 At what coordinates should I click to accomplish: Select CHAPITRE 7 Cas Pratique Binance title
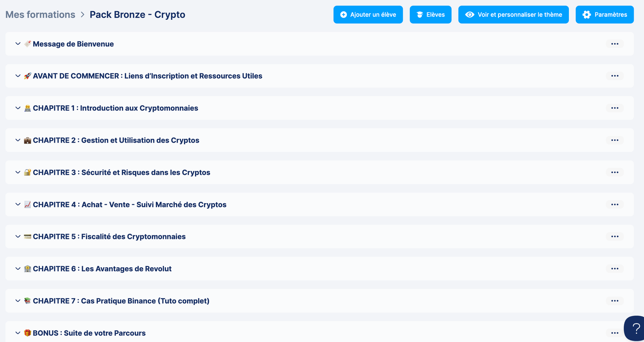pyautogui.click(x=121, y=301)
